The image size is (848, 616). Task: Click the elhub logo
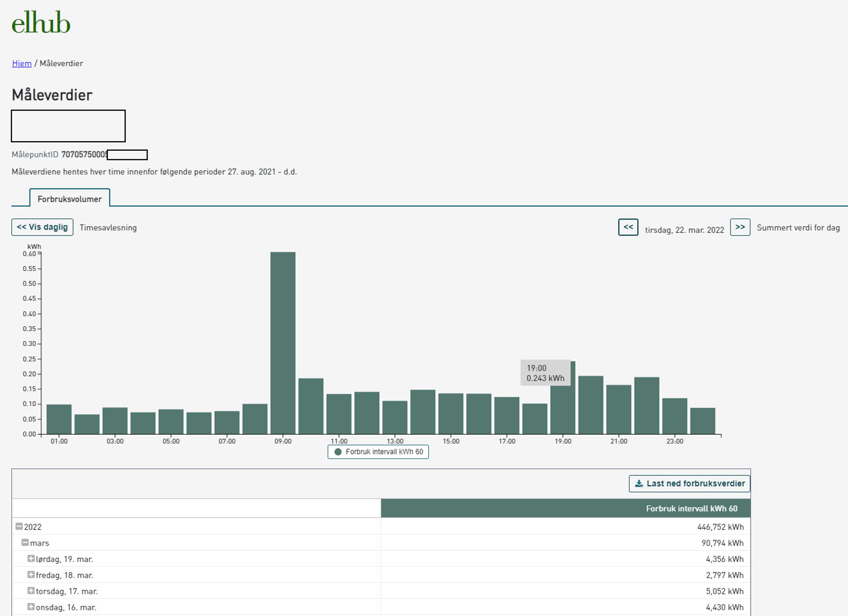[41, 23]
